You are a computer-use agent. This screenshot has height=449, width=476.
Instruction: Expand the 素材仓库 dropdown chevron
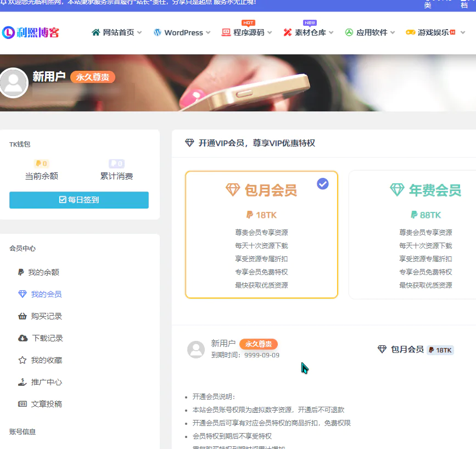click(x=331, y=32)
